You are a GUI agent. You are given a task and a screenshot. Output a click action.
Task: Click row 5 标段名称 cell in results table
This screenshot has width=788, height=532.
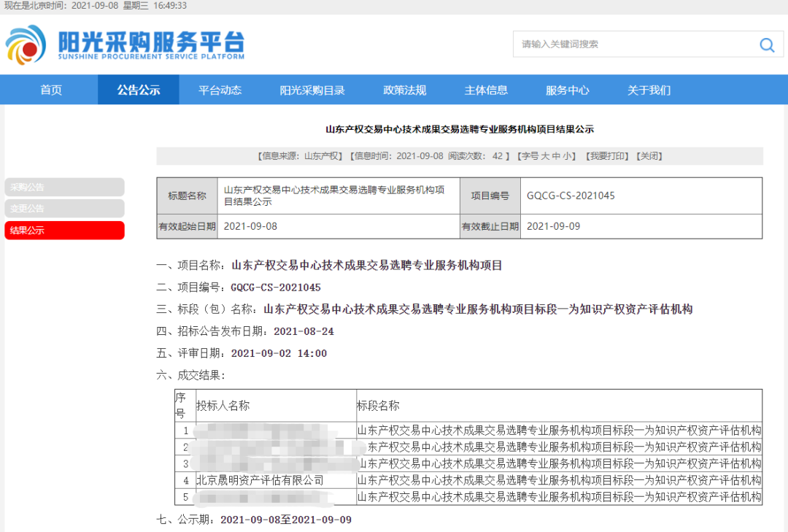tap(560, 497)
